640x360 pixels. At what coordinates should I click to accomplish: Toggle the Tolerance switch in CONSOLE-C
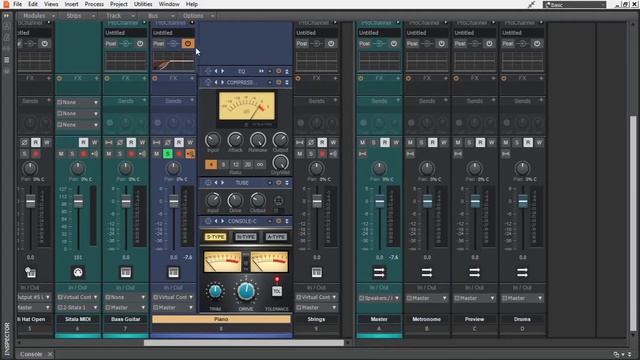coord(277,291)
